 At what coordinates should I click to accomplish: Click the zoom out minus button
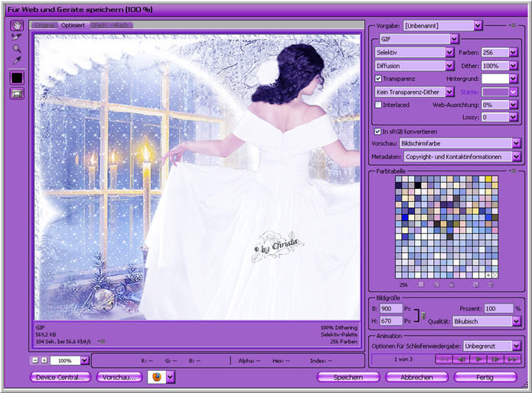point(35,360)
